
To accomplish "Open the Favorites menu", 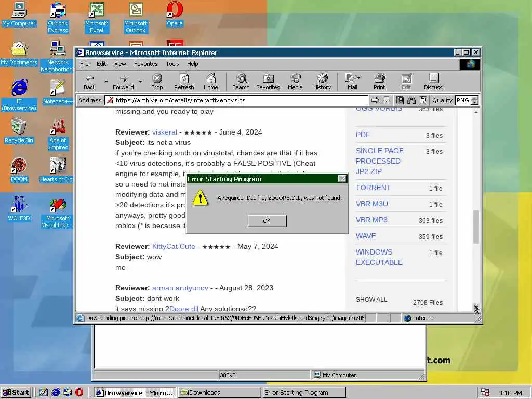I will (145, 64).
